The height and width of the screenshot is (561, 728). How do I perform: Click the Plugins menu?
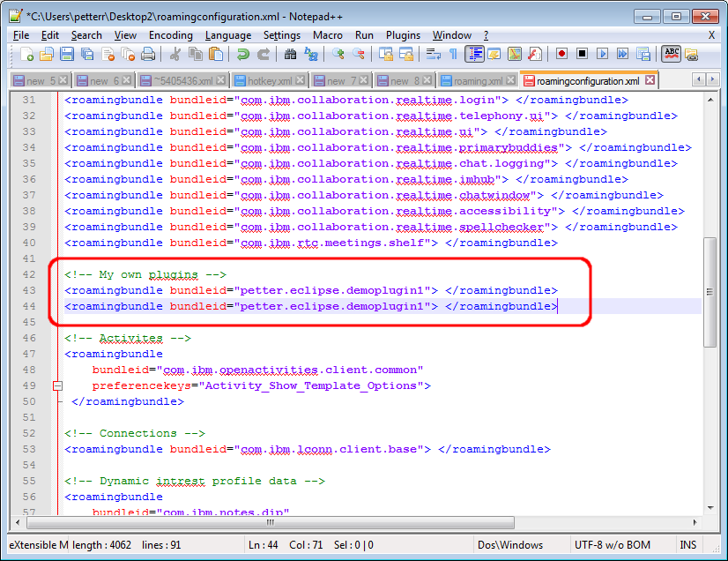404,35
